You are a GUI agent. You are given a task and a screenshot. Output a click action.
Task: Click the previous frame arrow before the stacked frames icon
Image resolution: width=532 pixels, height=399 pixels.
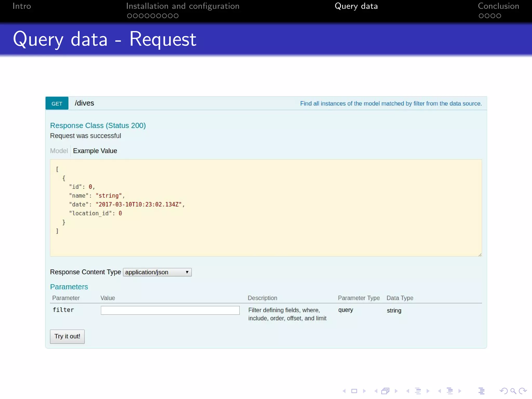coord(376,391)
